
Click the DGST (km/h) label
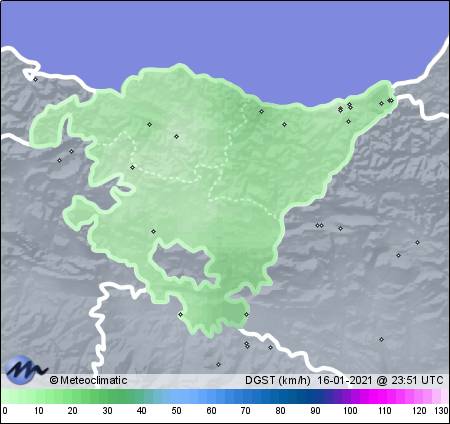point(277,380)
